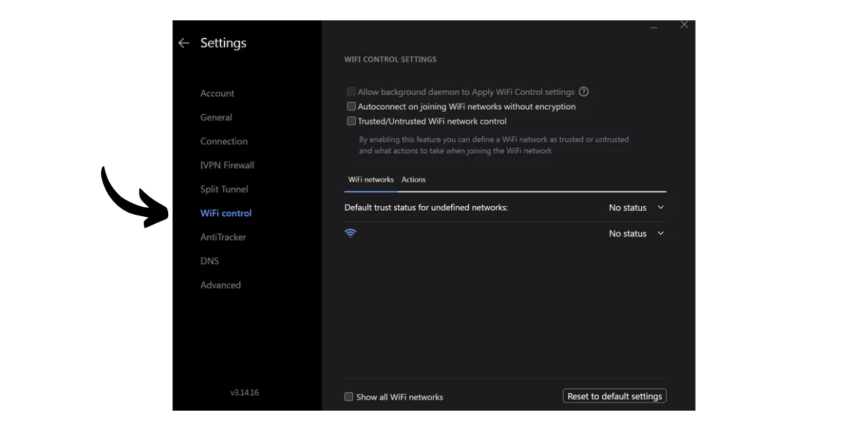
Task: Open help icon for background daemon option
Action: click(x=583, y=91)
